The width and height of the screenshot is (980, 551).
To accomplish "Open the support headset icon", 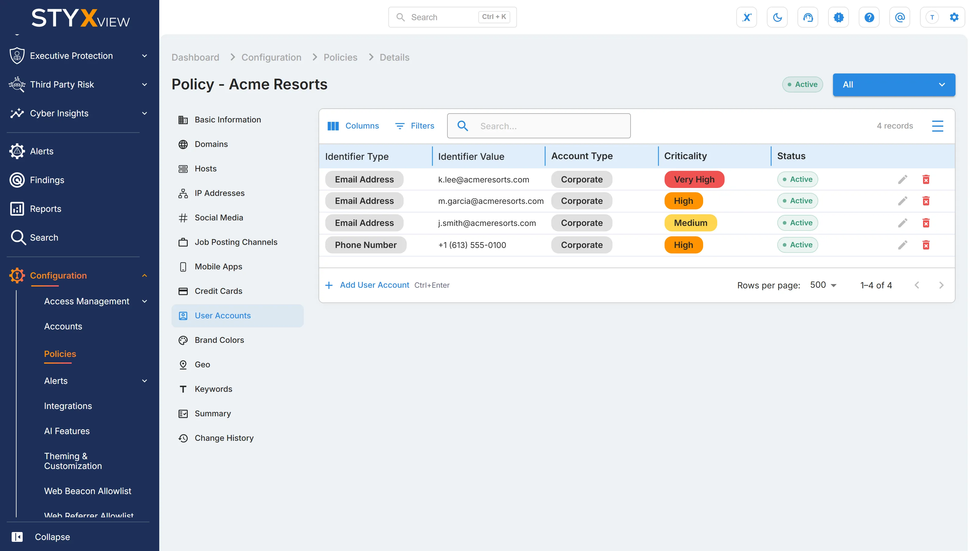I will coord(808,17).
